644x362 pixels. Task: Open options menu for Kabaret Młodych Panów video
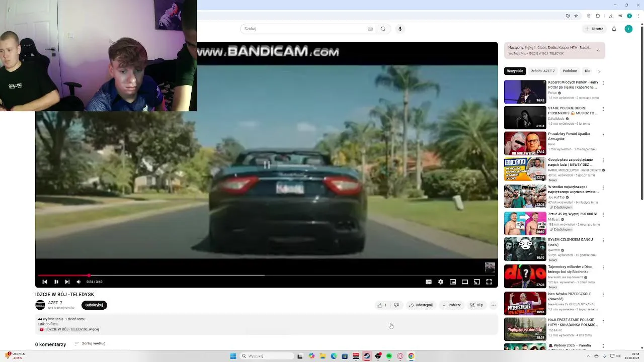pyautogui.click(x=603, y=82)
